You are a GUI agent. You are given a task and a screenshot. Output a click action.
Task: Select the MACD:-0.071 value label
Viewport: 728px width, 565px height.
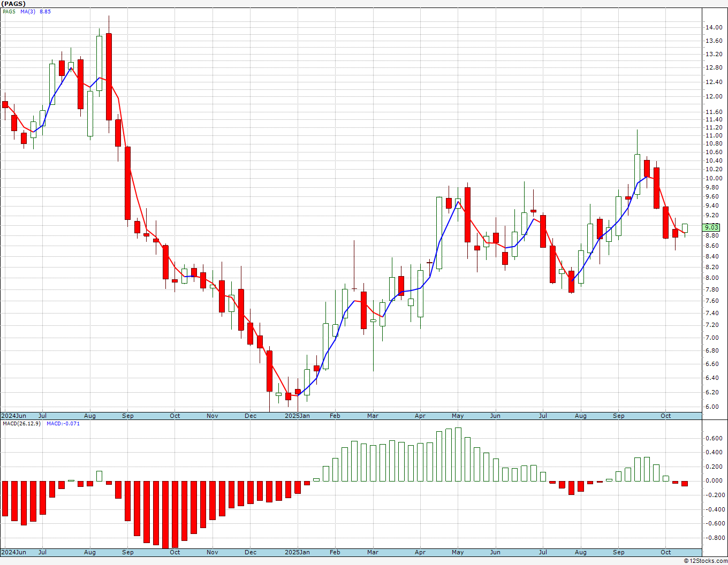coord(63,423)
